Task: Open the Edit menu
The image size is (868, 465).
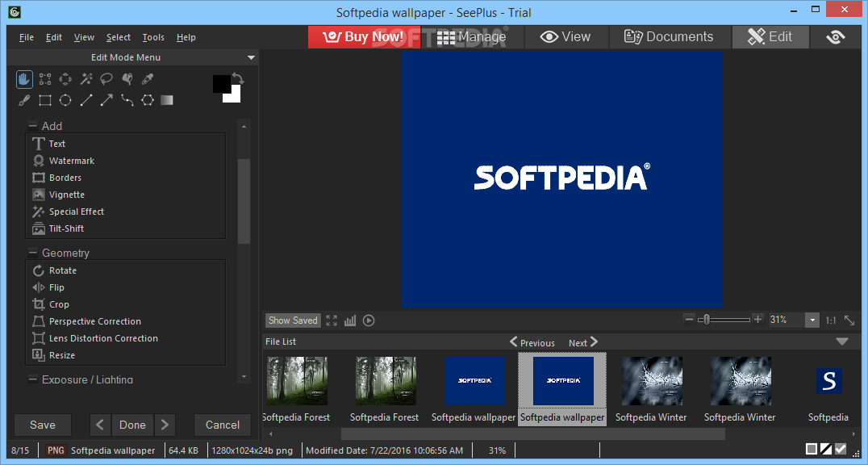Action: [54, 37]
